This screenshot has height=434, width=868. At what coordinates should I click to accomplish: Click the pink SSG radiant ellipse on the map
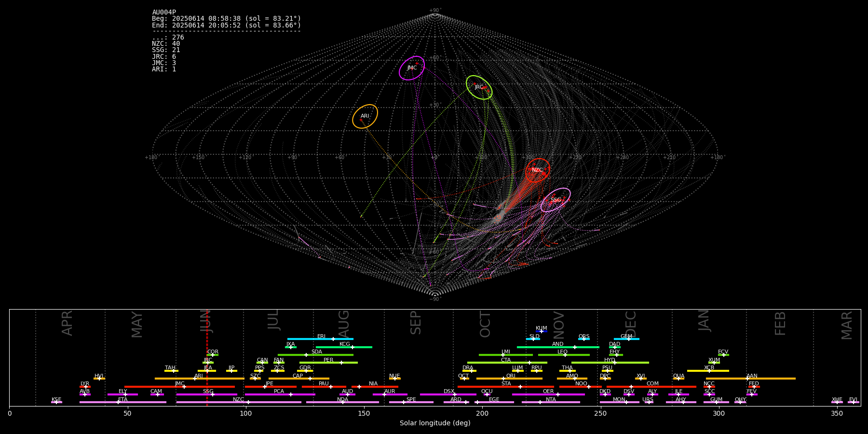click(x=556, y=200)
